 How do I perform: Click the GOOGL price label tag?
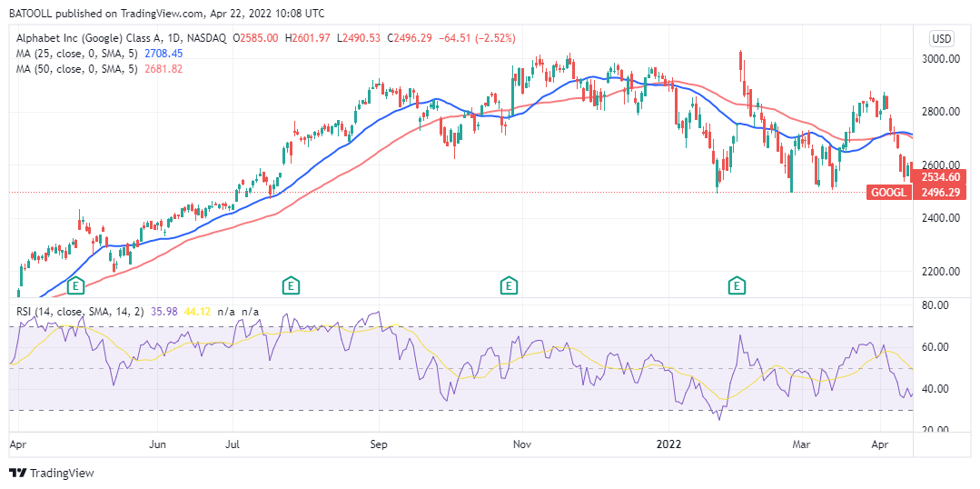[x=888, y=192]
